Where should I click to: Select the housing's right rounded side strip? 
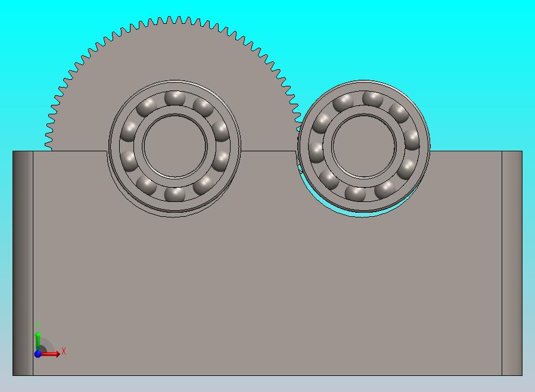point(512,263)
